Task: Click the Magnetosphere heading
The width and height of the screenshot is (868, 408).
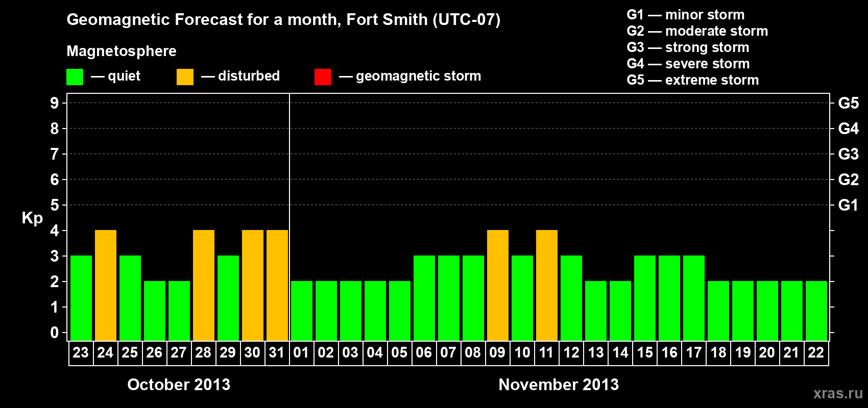Action: point(122,52)
